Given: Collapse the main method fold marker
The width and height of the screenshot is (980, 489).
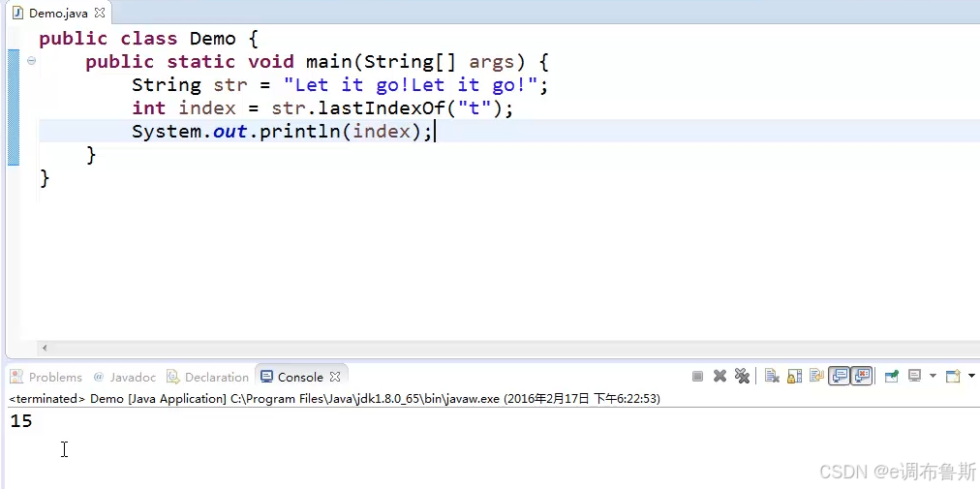Looking at the screenshot, I should click(x=31, y=61).
